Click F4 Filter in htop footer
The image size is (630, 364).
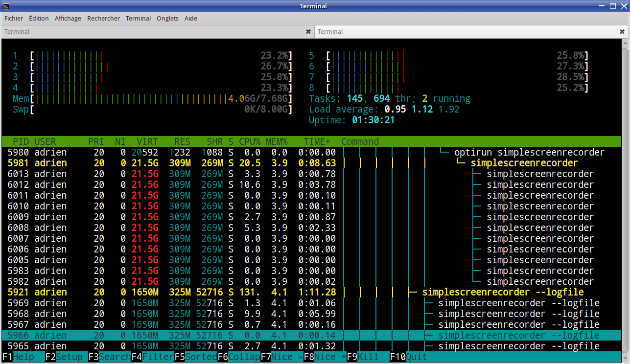153,357
